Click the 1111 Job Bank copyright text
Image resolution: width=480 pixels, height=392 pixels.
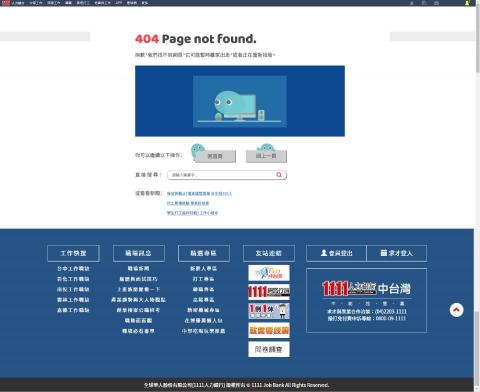237,385
